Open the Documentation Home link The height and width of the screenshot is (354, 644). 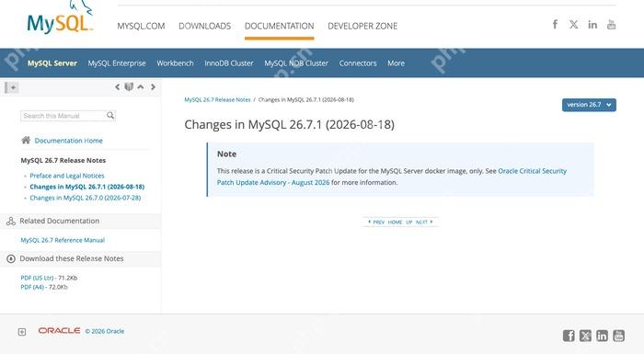(69, 141)
